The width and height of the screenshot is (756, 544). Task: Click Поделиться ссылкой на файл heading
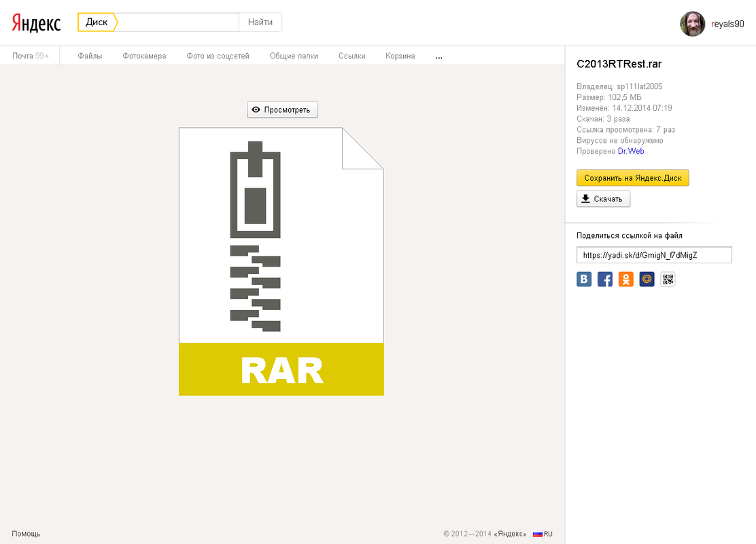pos(629,235)
